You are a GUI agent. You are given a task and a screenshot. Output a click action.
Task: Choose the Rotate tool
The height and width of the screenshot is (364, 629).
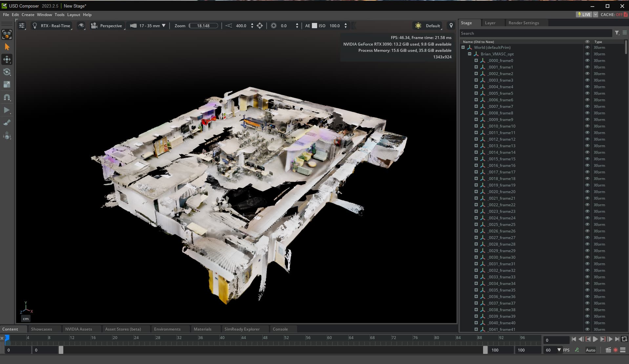click(7, 72)
